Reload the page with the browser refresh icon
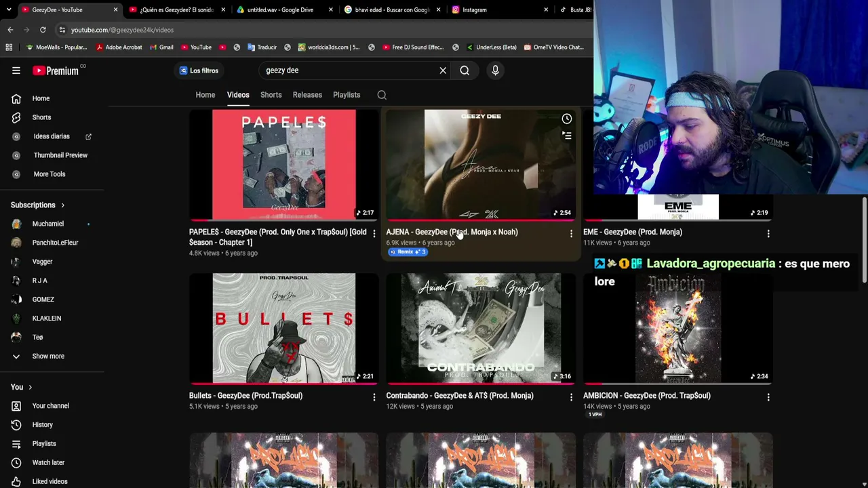The image size is (868, 488). click(x=43, y=30)
